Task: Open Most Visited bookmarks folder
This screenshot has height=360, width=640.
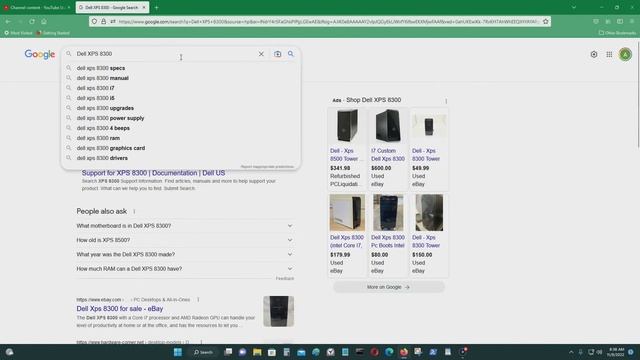Action: [18, 33]
